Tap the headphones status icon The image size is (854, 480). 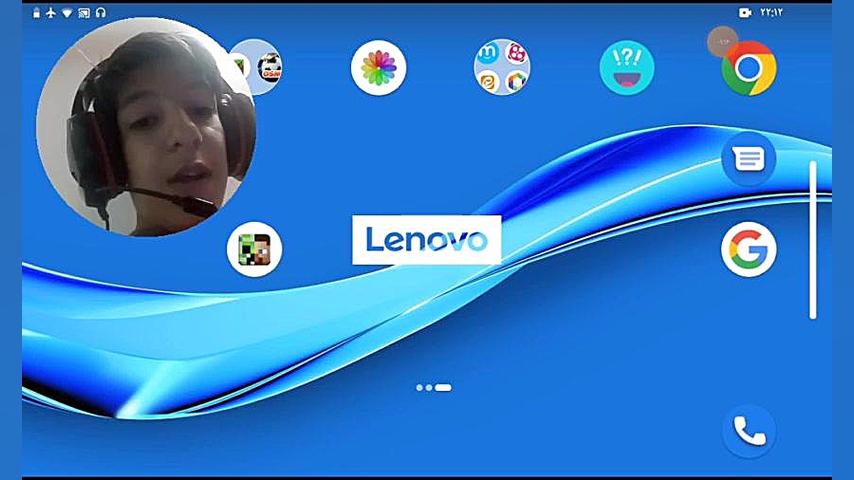101,13
